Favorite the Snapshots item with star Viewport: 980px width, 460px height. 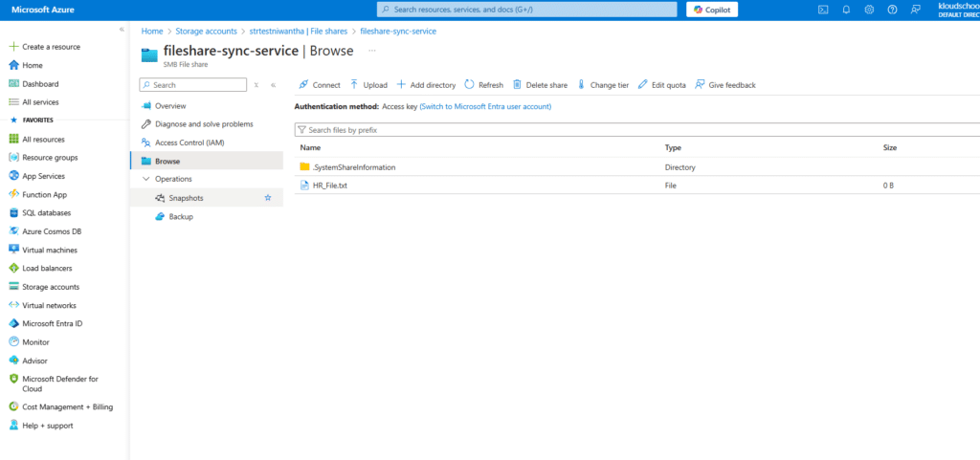[x=268, y=198]
